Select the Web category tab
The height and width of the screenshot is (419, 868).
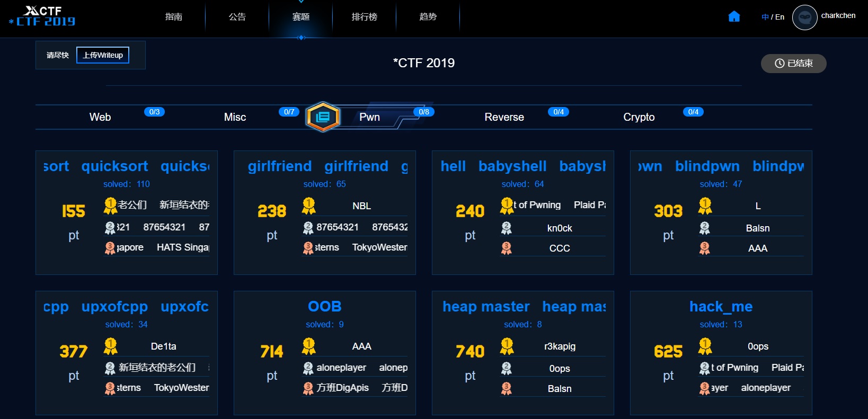tap(100, 117)
